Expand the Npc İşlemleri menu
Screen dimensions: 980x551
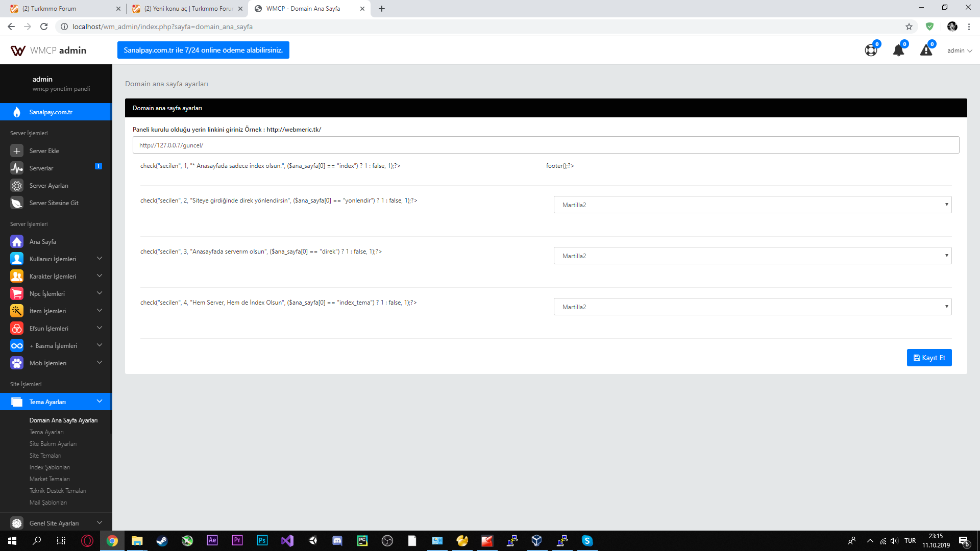[x=100, y=293]
